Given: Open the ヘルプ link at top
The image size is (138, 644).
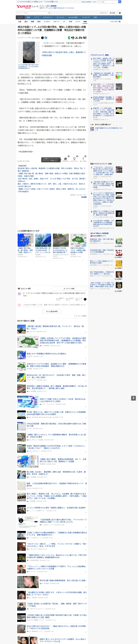Looking at the screenshot, I should pyautogui.click(x=94, y=2).
